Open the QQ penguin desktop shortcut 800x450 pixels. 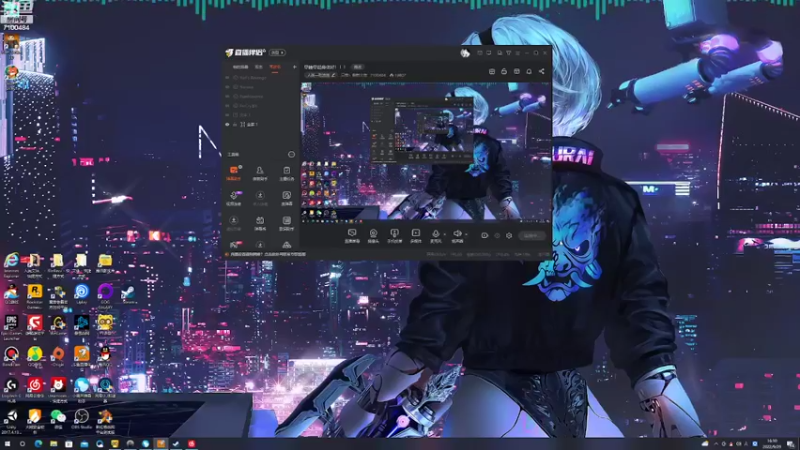tap(105, 356)
